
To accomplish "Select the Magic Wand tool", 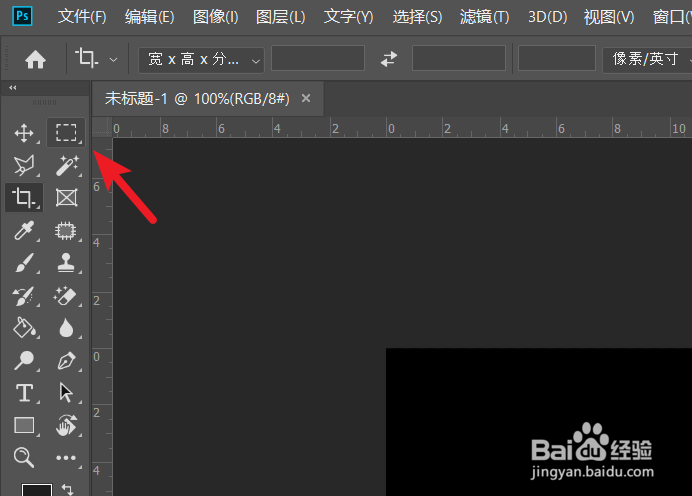I will click(67, 165).
